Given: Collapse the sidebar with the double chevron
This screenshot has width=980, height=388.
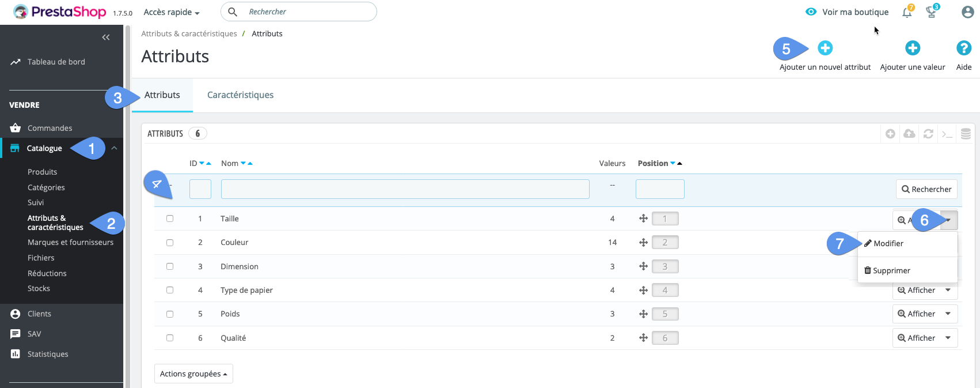Looking at the screenshot, I should tap(106, 37).
